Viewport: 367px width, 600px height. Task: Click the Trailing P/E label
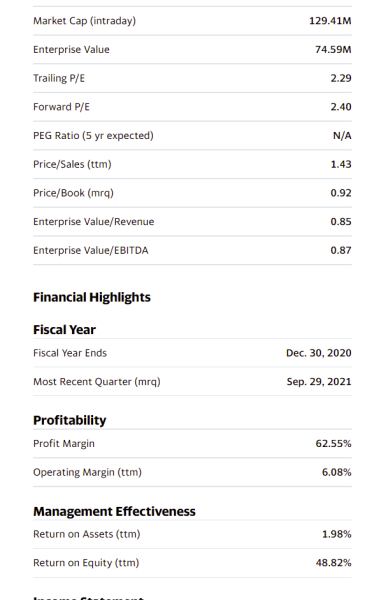[x=59, y=78]
